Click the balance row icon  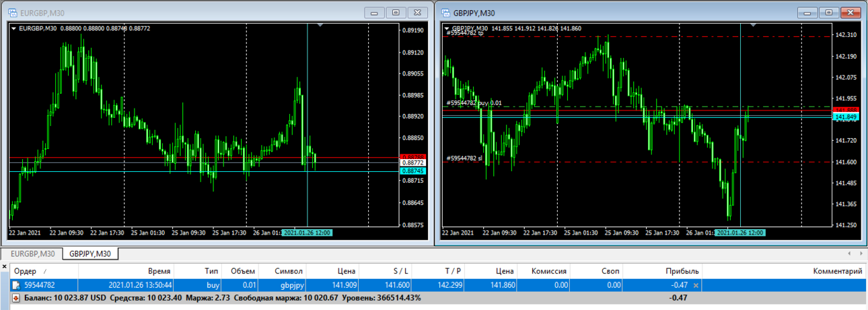(x=16, y=297)
